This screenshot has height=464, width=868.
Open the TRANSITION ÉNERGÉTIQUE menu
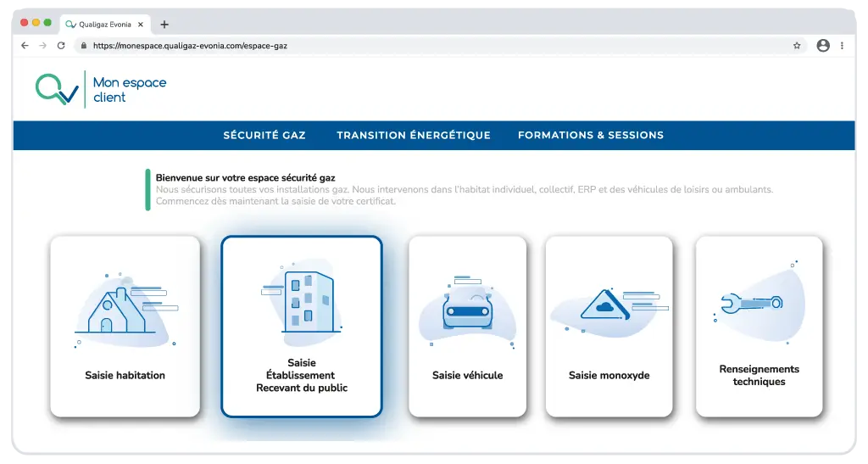[414, 135]
